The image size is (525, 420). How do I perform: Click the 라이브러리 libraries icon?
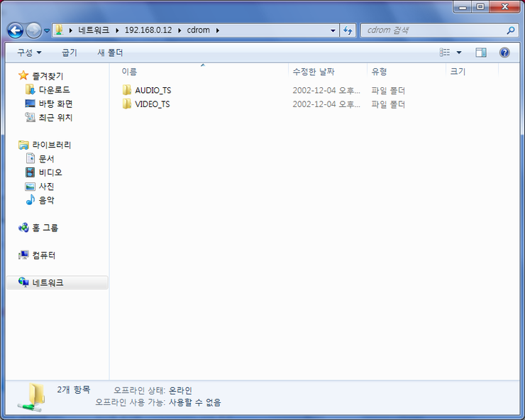(x=23, y=145)
